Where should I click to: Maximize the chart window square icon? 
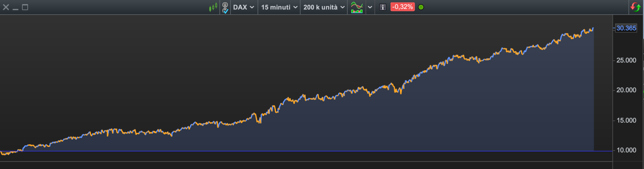[25, 7]
